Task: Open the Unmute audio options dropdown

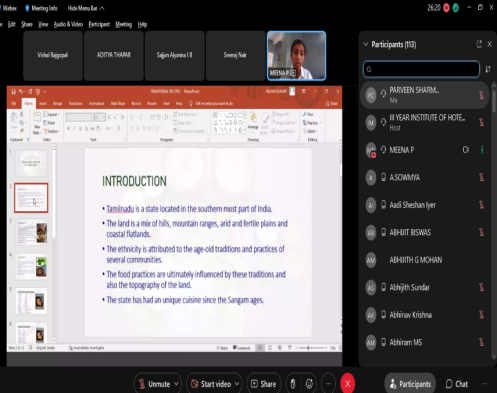Action: click(176, 384)
